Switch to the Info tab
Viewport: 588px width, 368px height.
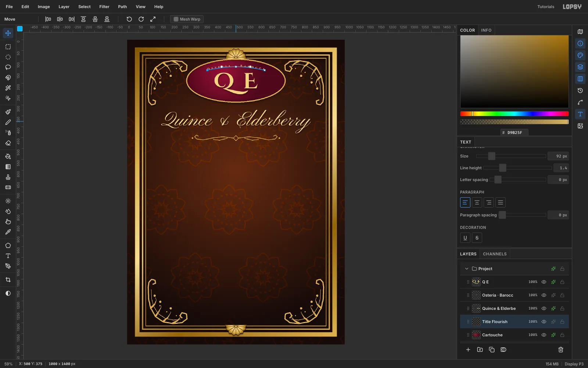(486, 30)
